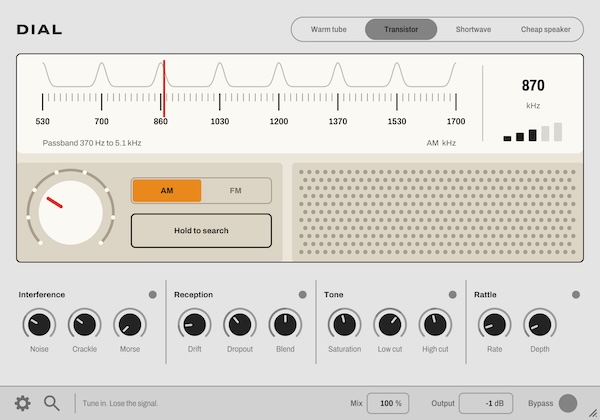600x420 pixels.
Task: Click the window resize grip icon
Action: click(x=593, y=413)
